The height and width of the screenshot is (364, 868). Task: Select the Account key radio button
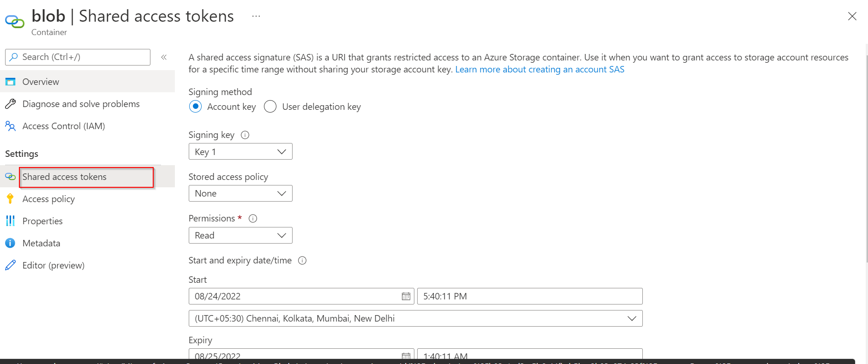[x=196, y=107]
